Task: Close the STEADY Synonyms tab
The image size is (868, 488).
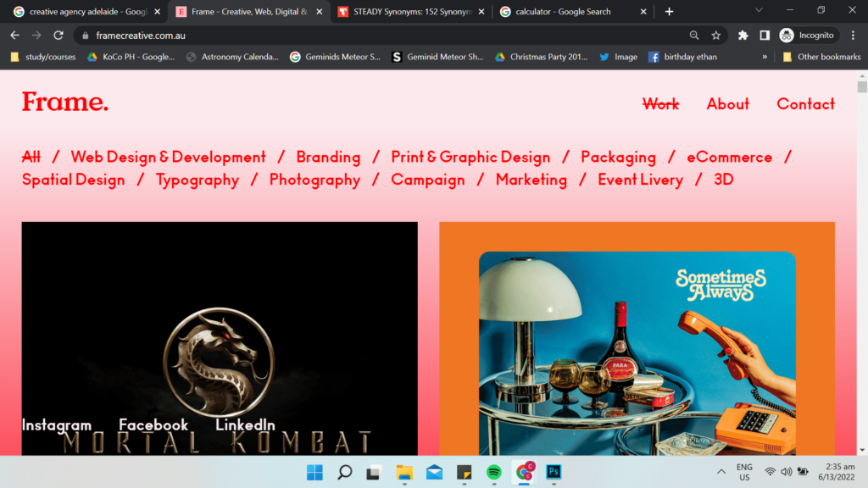Action: click(x=481, y=12)
